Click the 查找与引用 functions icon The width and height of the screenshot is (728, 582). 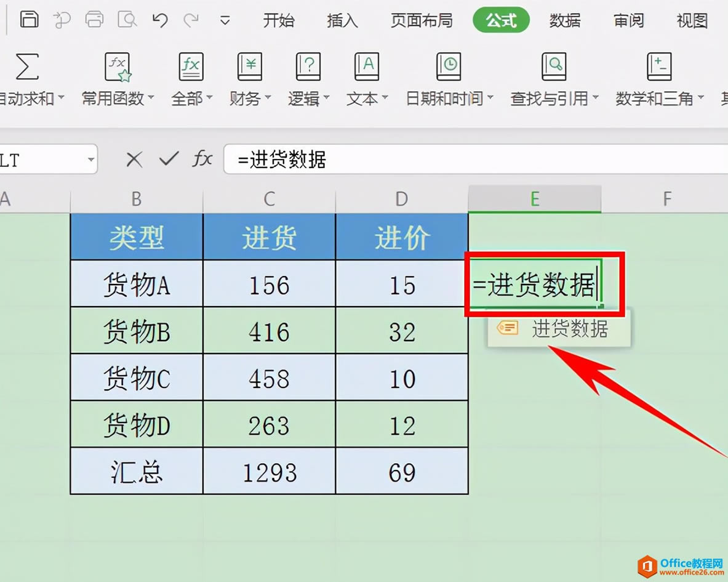click(x=554, y=67)
